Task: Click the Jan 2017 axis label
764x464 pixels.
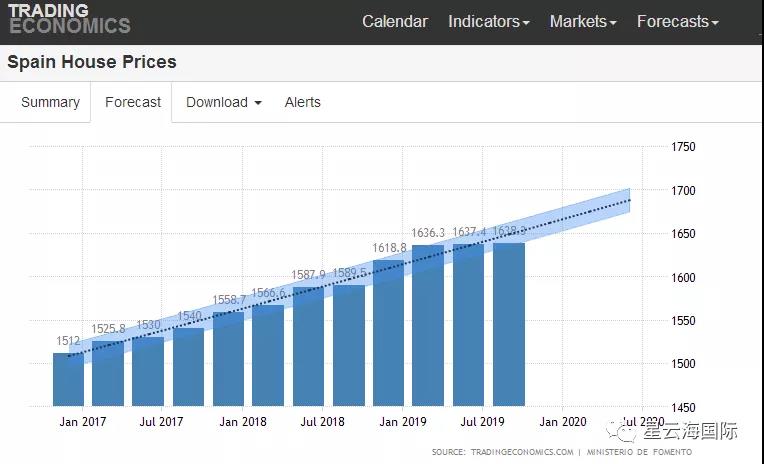Action: click(83, 422)
